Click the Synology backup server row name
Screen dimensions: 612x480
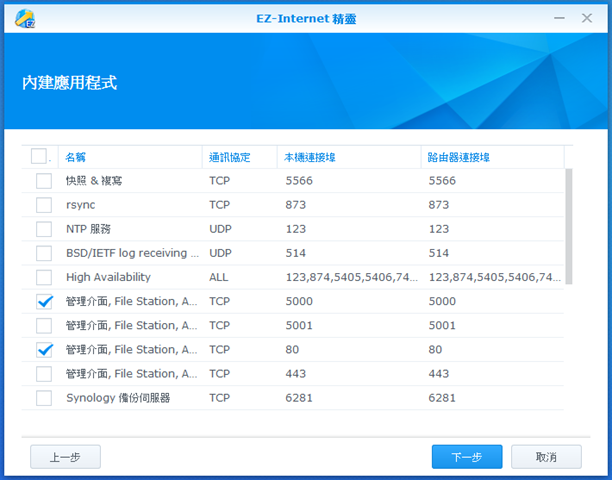click(118, 398)
